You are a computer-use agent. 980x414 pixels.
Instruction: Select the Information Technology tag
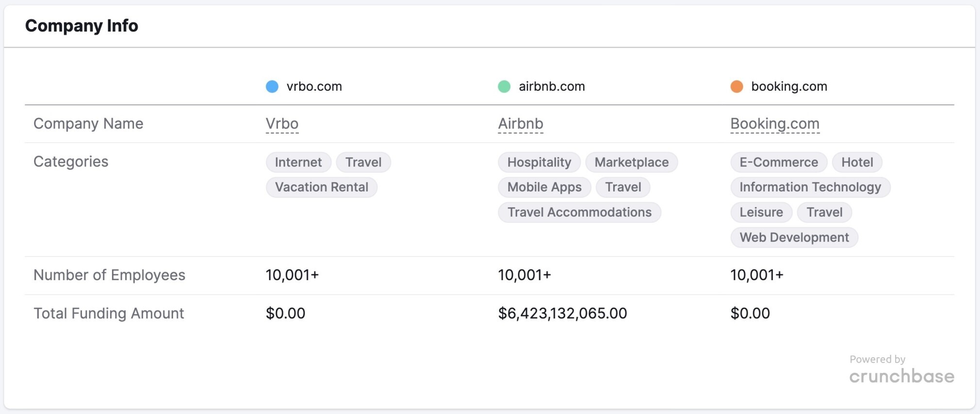(810, 188)
